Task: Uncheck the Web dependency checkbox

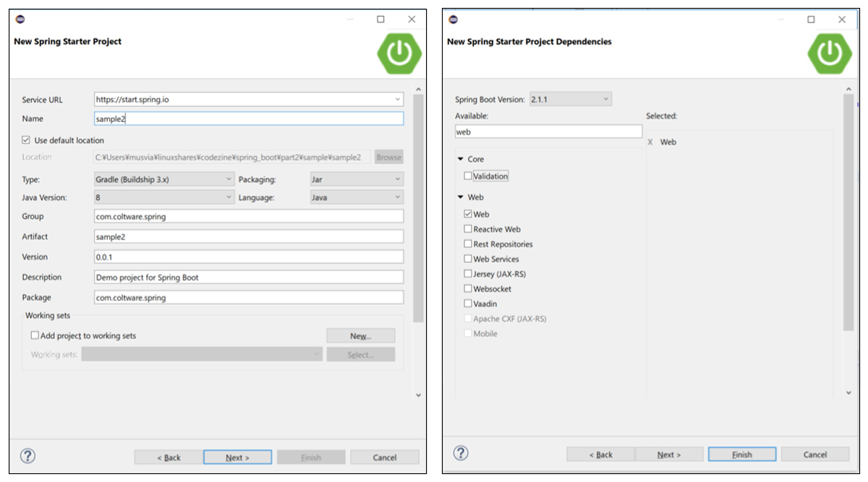Action: pyautogui.click(x=468, y=214)
